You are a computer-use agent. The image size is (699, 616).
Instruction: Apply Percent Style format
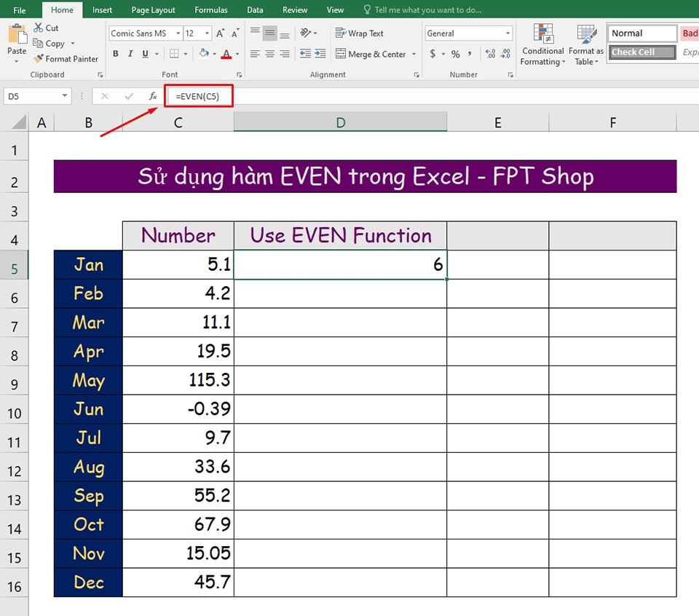click(x=455, y=54)
